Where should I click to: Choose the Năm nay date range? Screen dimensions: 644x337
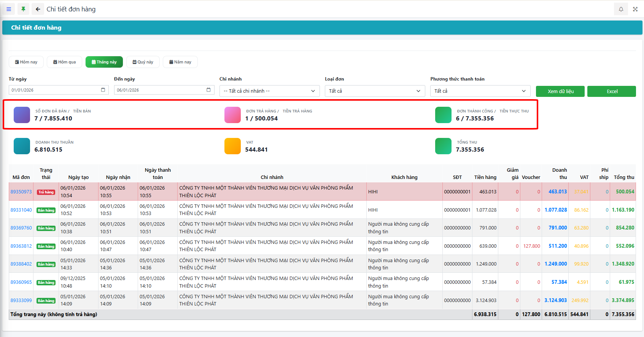[180, 62]
